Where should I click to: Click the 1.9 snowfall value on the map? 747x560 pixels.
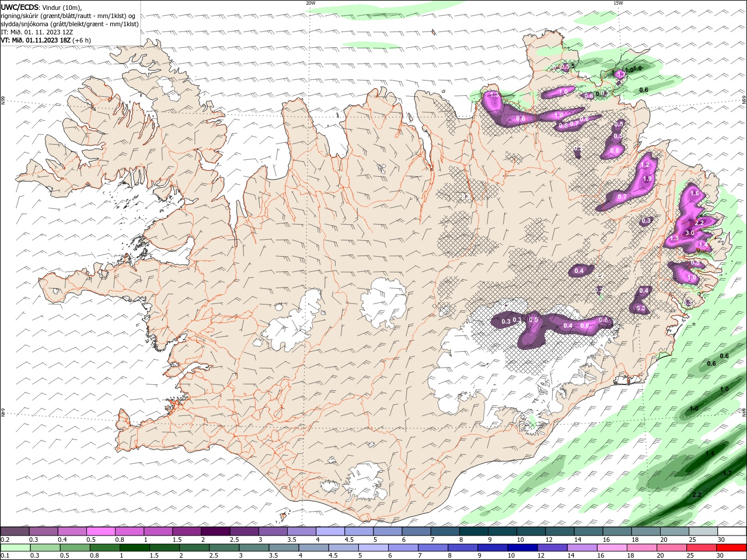click(x=647, y=179)
